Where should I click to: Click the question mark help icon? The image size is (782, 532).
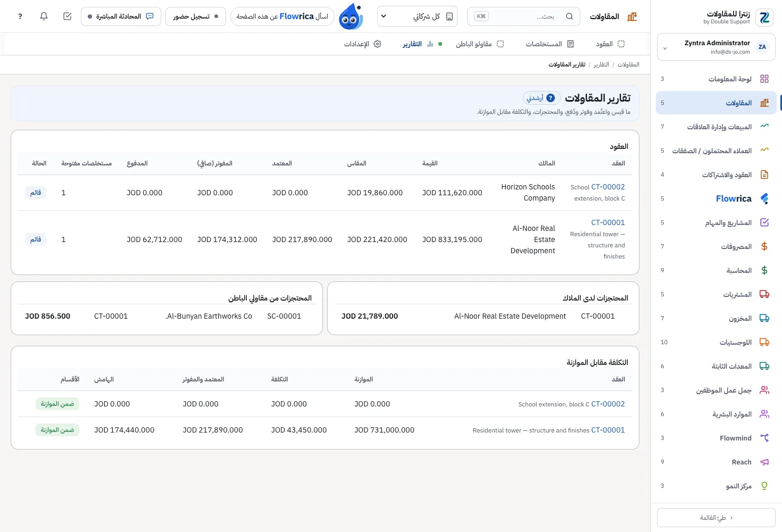pyautogui.click(x=20, y=16)
